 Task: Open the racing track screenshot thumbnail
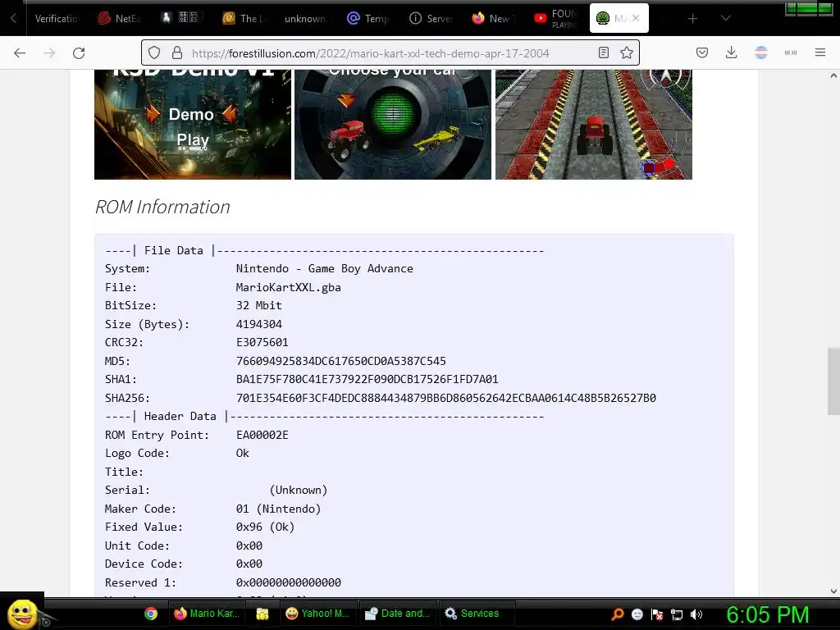pos(594,125)
